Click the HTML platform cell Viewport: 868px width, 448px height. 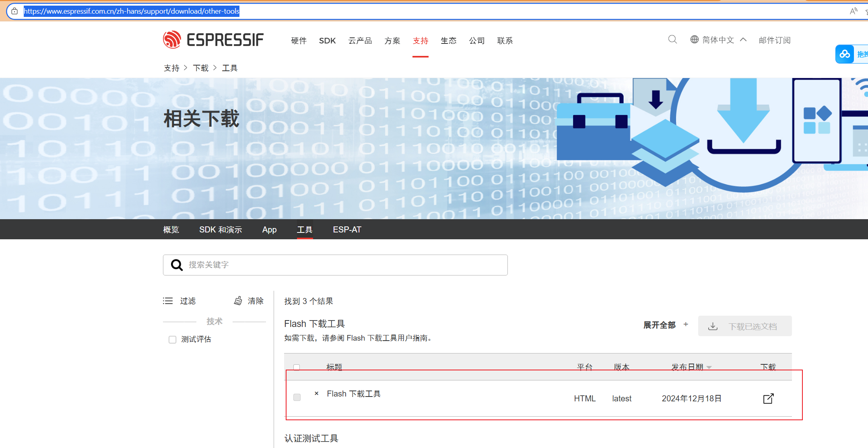[585, 399]
